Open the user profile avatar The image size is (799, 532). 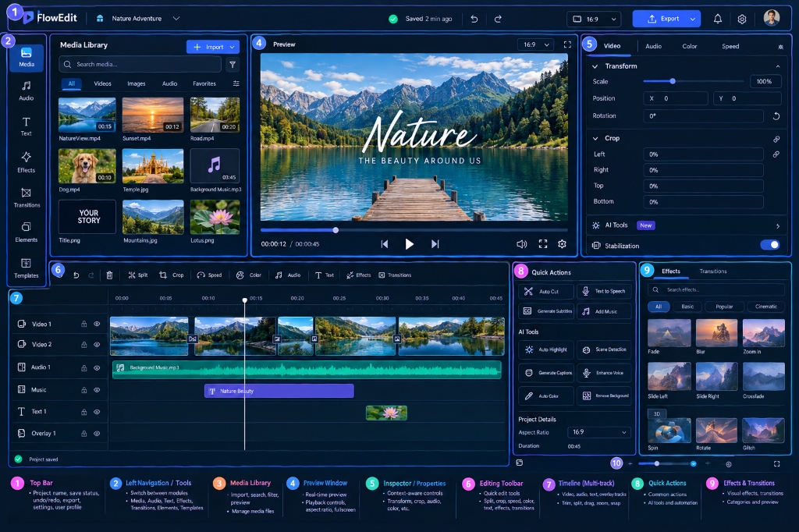click(x=772, y=18)
